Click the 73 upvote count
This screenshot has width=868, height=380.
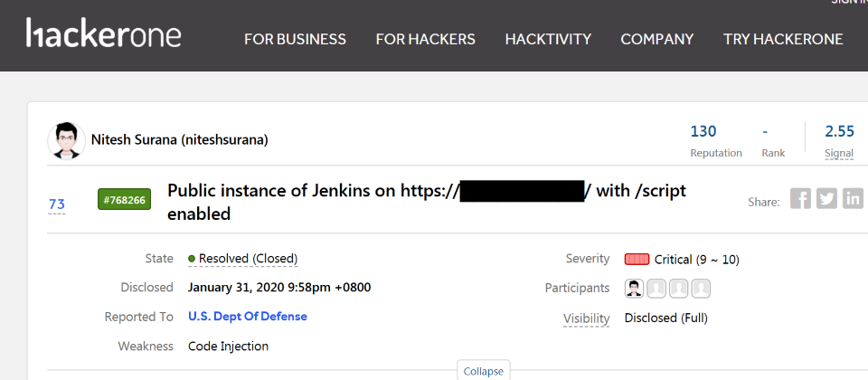click(x=57, y=205)
